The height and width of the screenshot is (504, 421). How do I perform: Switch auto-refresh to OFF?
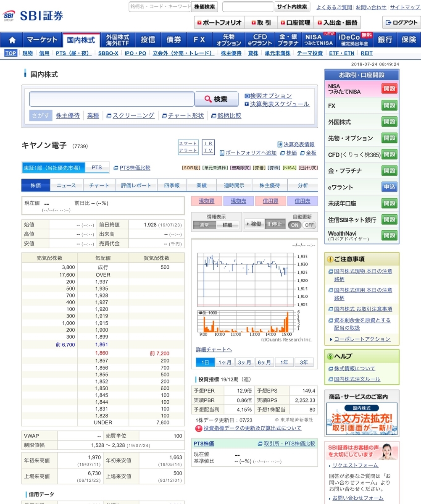309,225
